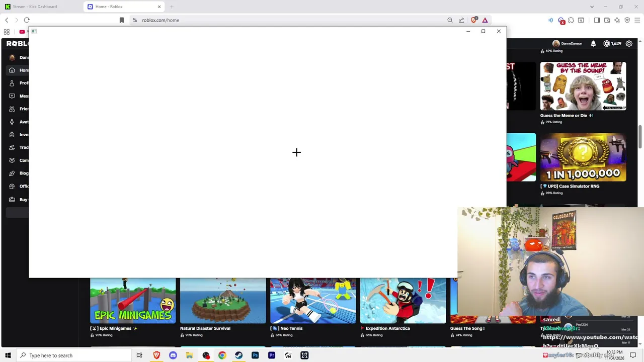This screenshot has height=362, width=644.
Task: Open Steam from the taskbar
Action: point(238,355)
